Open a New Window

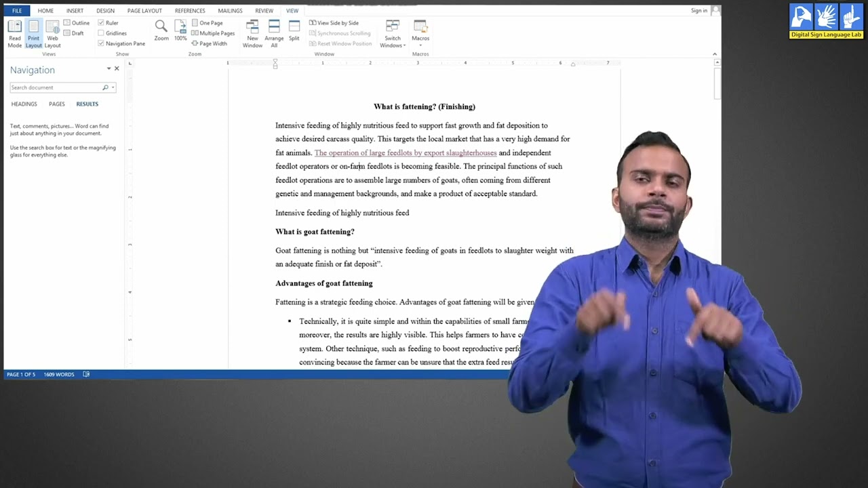[252, 33]
